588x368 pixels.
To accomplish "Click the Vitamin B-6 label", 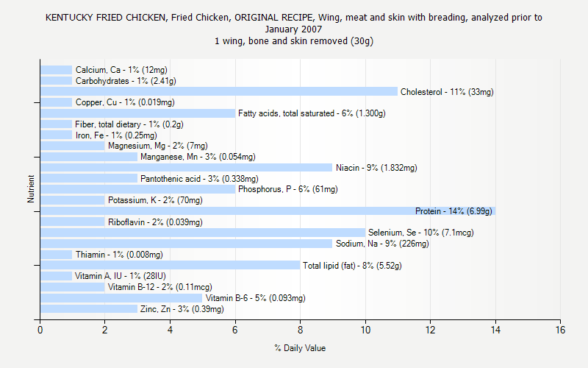I will click(x=255, y=298).
